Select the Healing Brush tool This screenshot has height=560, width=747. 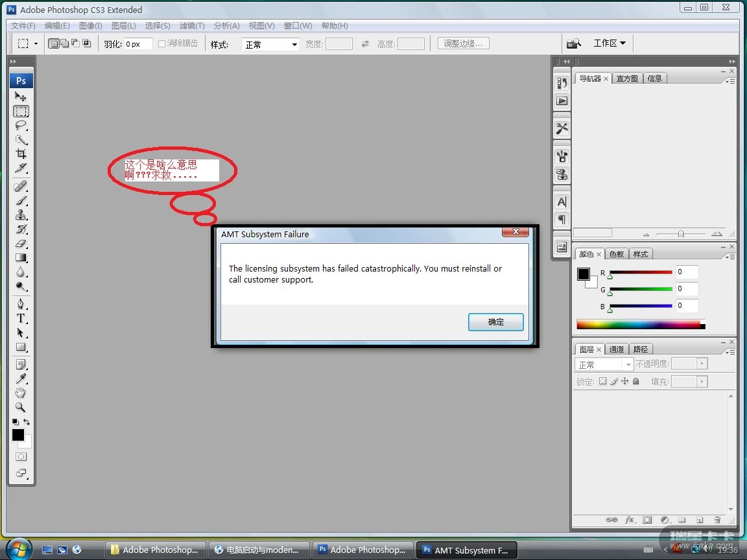click(x=21, y=186)
